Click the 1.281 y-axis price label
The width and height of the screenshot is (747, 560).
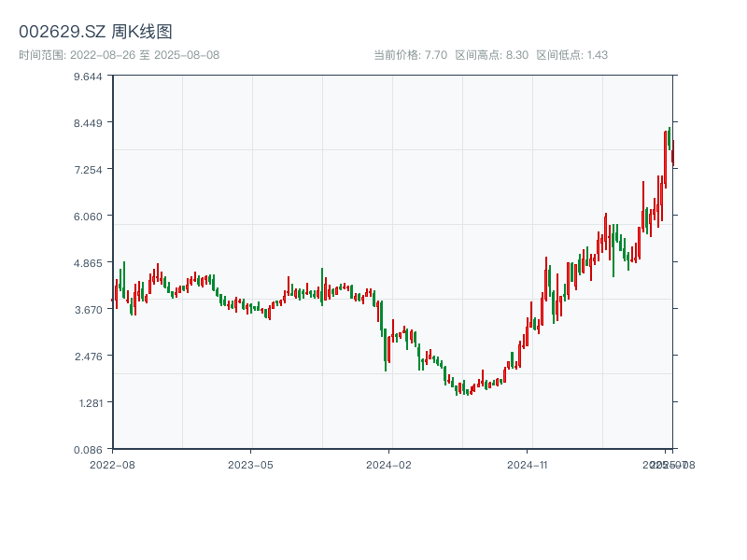[89, 402]
